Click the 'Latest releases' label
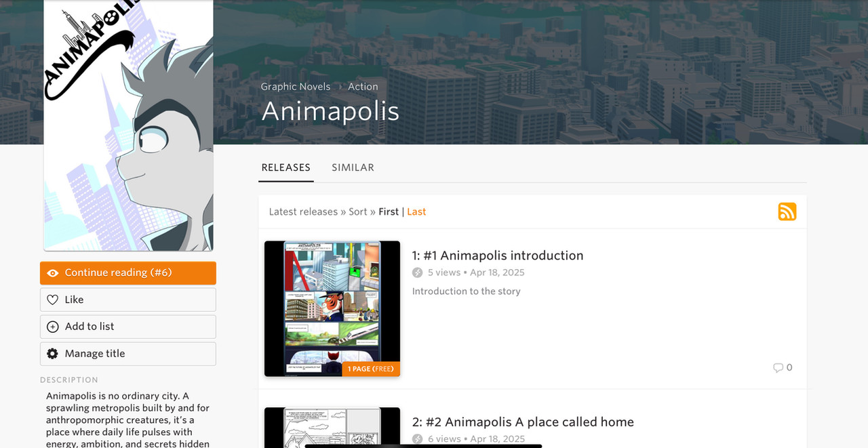Image resolution: width=868 pixels, height=448 pixels. (x=303, y=211)
